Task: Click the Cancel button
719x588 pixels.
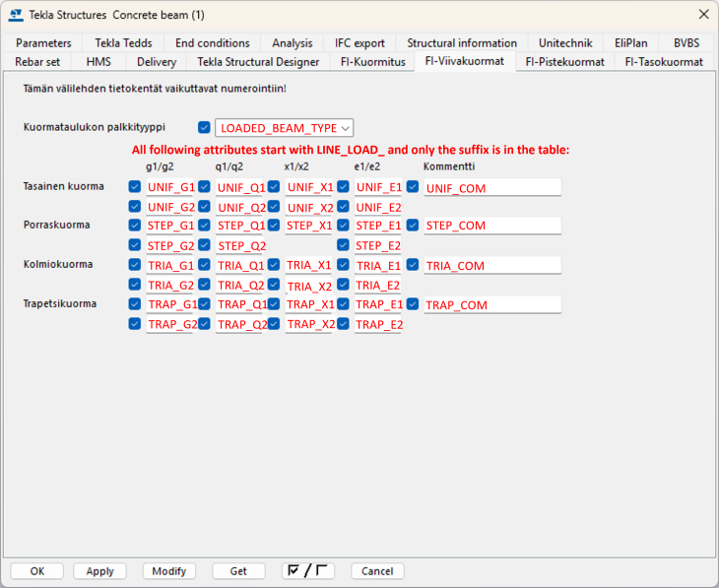Action: (x=377, y=571)
